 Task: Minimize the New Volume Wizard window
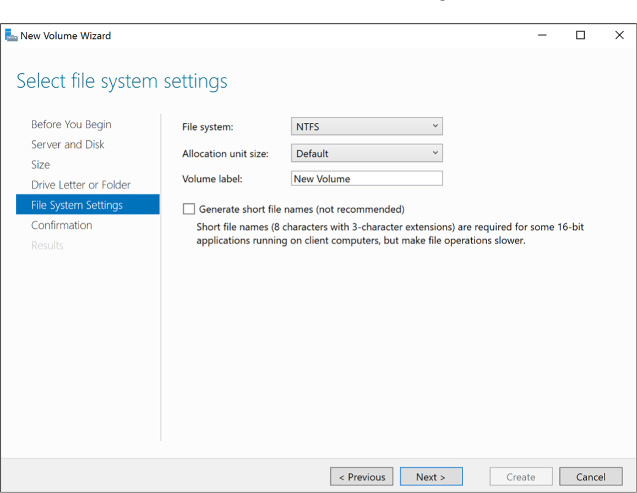[542, 36]
